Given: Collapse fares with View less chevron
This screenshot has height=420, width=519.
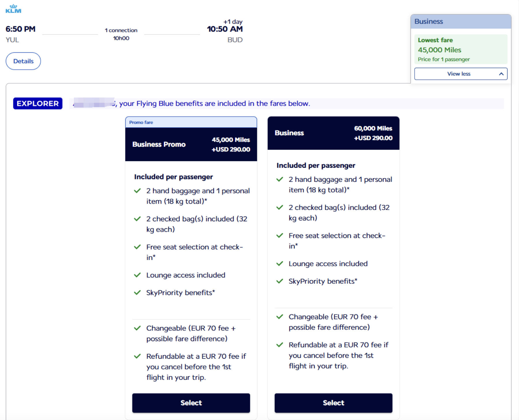Looking at the screenshot, I should tap(501, 74).
